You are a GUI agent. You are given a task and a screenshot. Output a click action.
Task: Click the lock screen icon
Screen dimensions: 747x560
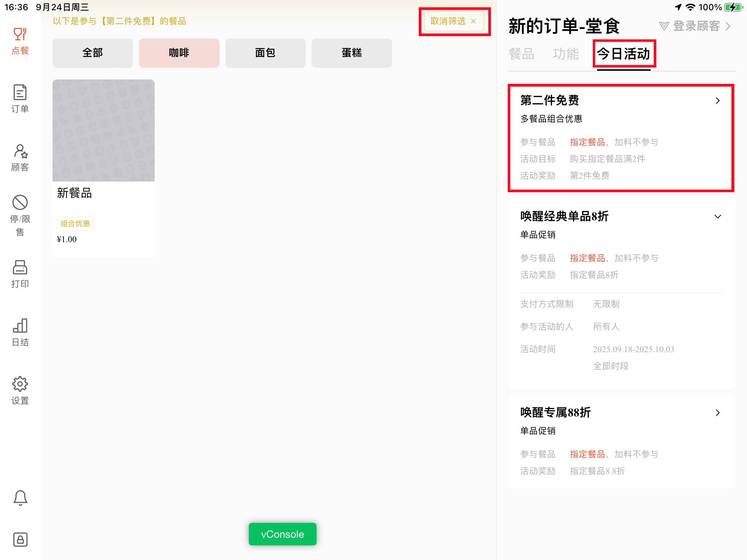click(x=20, y=539)
